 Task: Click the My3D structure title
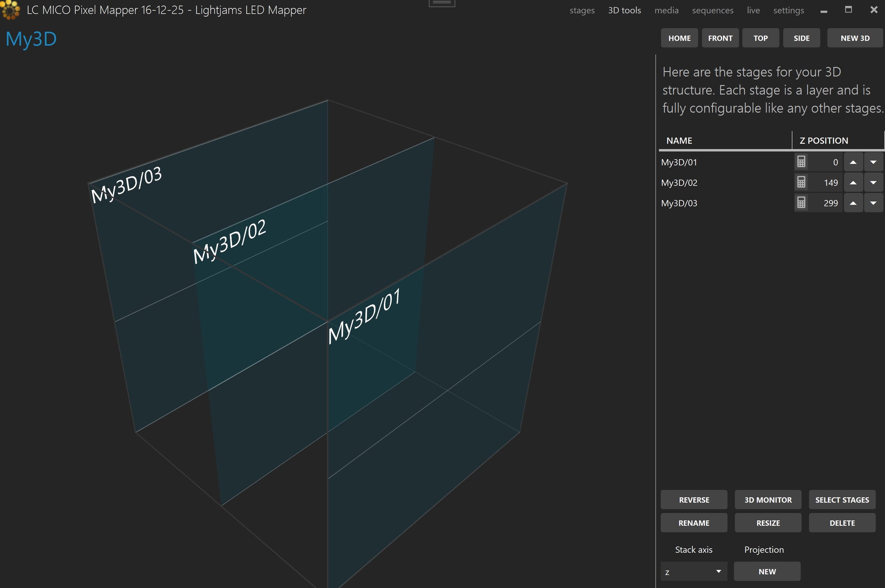tap(31, 39)
